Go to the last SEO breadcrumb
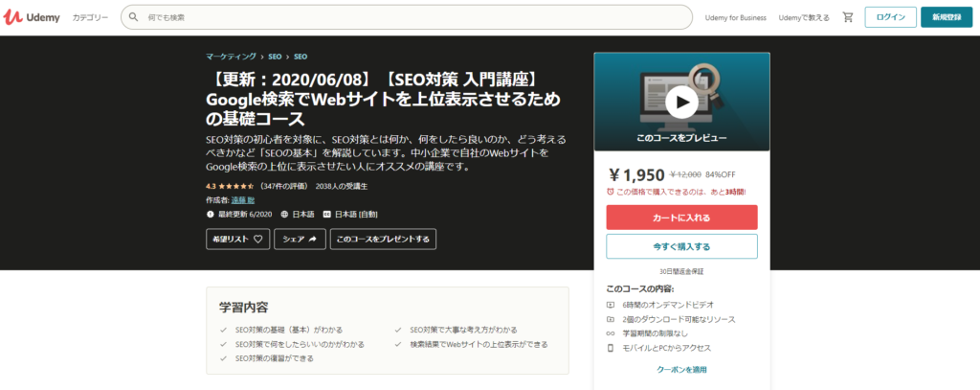The height and width of the screenshot is (390, 980). 301,57
